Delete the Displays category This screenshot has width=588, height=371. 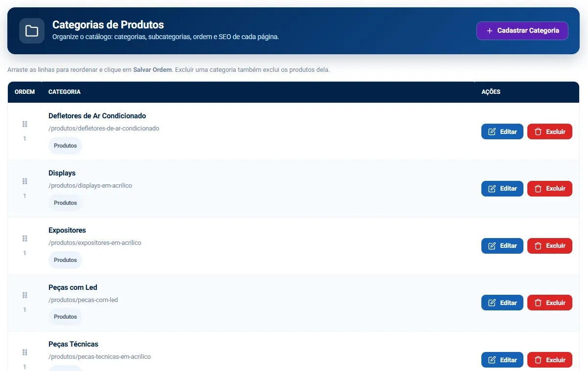550,189
